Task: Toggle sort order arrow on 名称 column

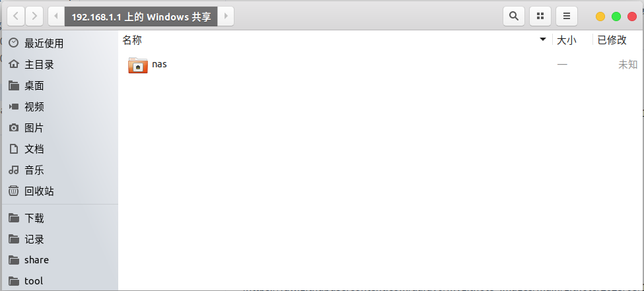Action: pos(543,40)
